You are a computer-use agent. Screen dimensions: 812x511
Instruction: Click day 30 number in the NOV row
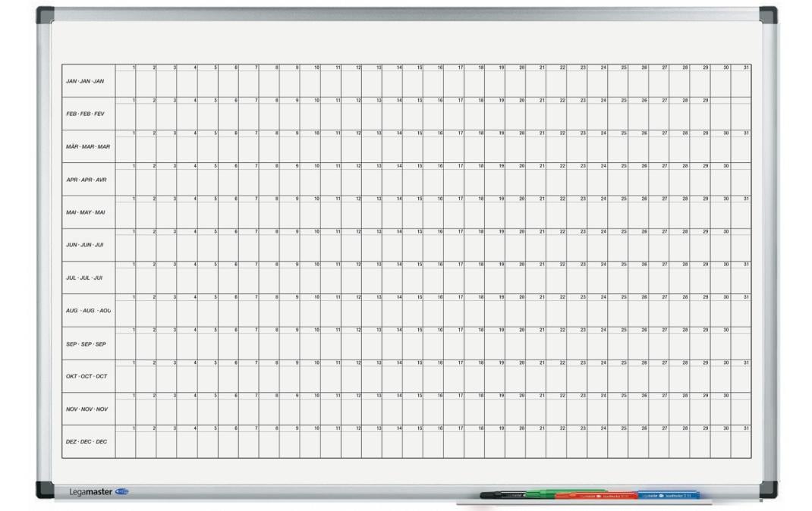[725, 396]
